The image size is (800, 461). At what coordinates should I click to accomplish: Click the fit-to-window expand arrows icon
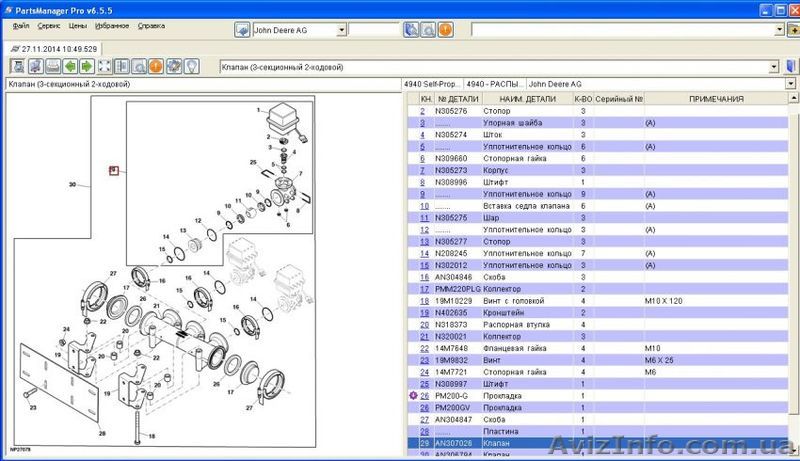104,67
